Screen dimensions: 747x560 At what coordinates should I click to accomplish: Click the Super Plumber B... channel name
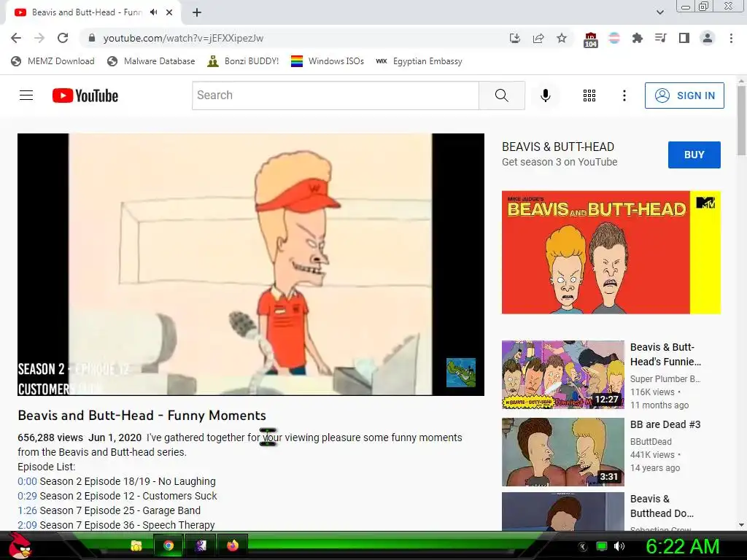coord(665,379)
